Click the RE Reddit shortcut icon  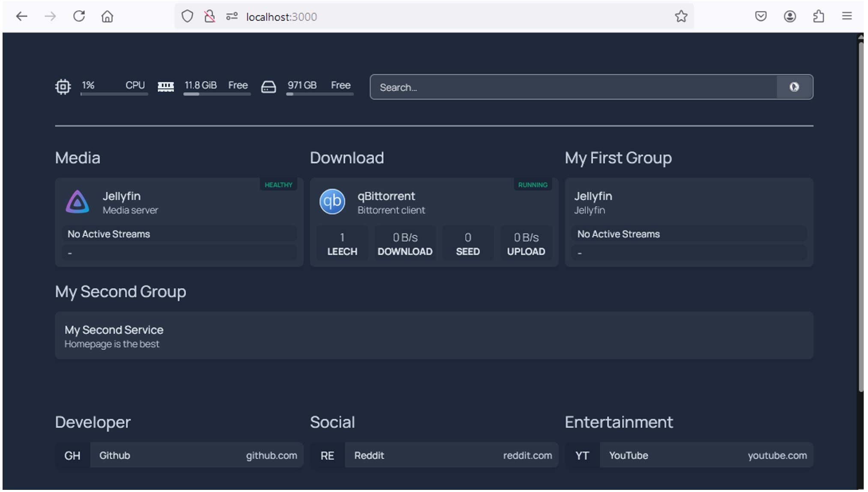click(327, 455)
